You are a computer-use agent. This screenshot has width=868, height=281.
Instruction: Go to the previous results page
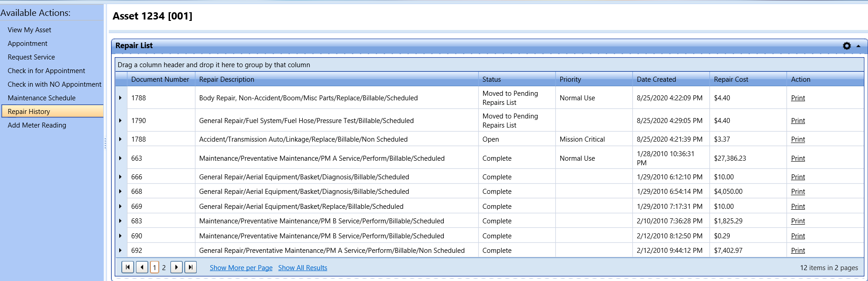142,267
